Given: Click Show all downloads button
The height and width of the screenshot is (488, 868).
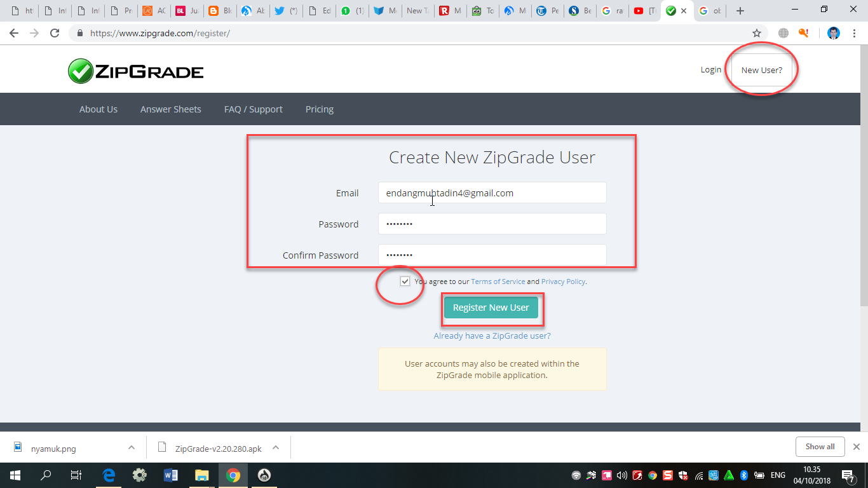Looking at the screenshot, I should pos(820,447).
